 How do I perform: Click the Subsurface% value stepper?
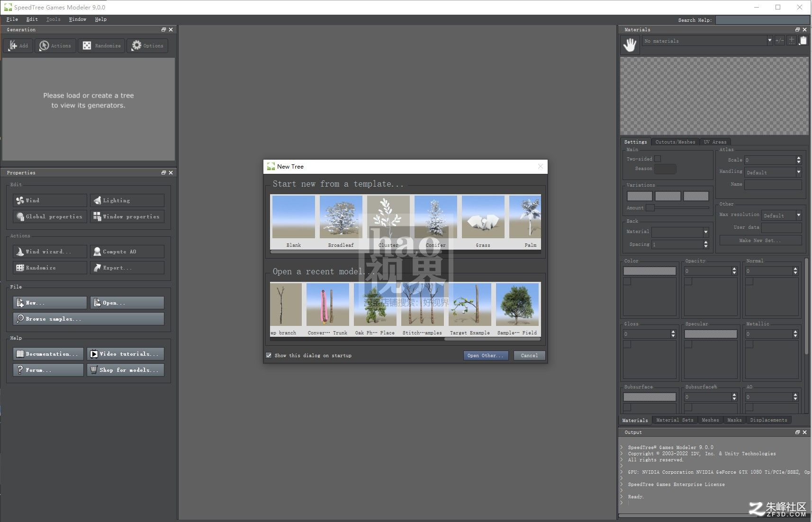click(x=734, y=397)
